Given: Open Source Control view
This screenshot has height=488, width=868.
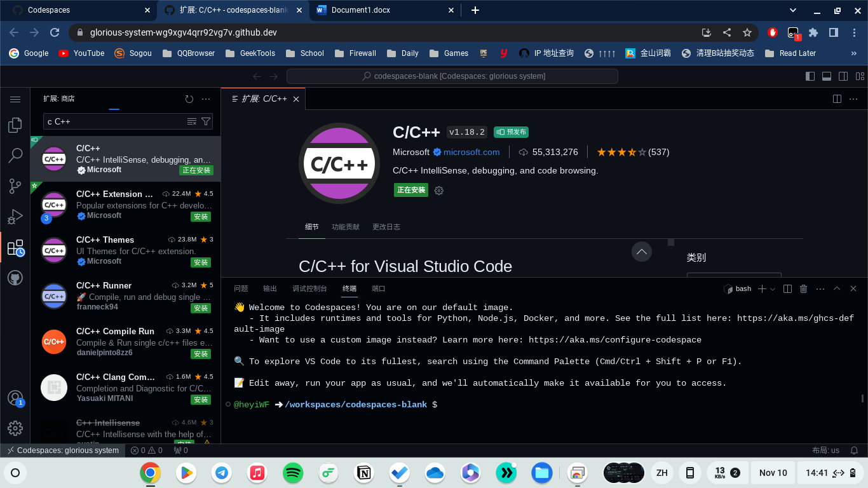Looking at the screenshot, I should click(x=15, y=186).
